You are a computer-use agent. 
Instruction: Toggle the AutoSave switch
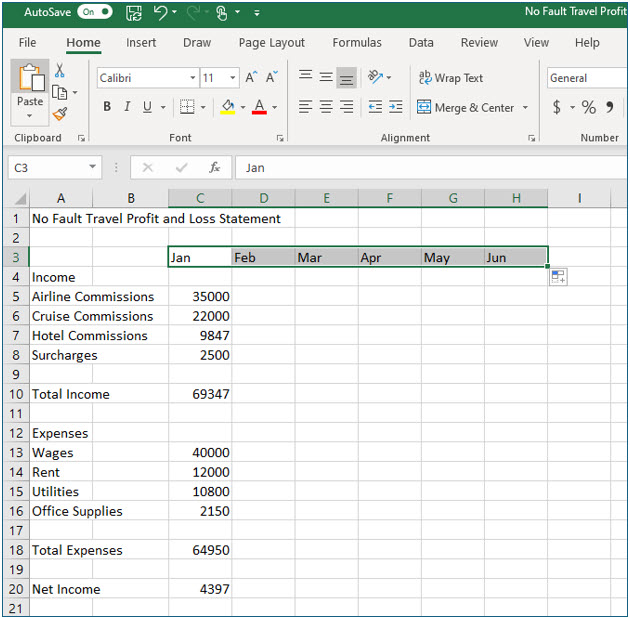94,12
